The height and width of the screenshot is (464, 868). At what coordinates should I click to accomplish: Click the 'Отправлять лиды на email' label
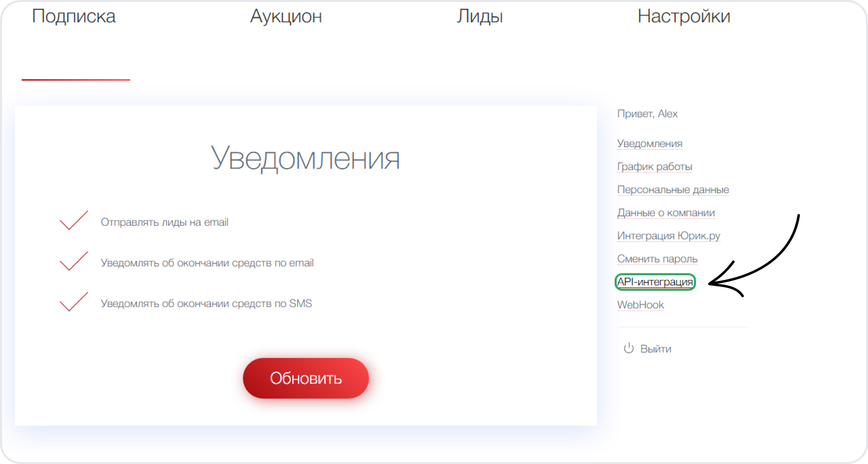pyautogui.click(x=164, y=222)
